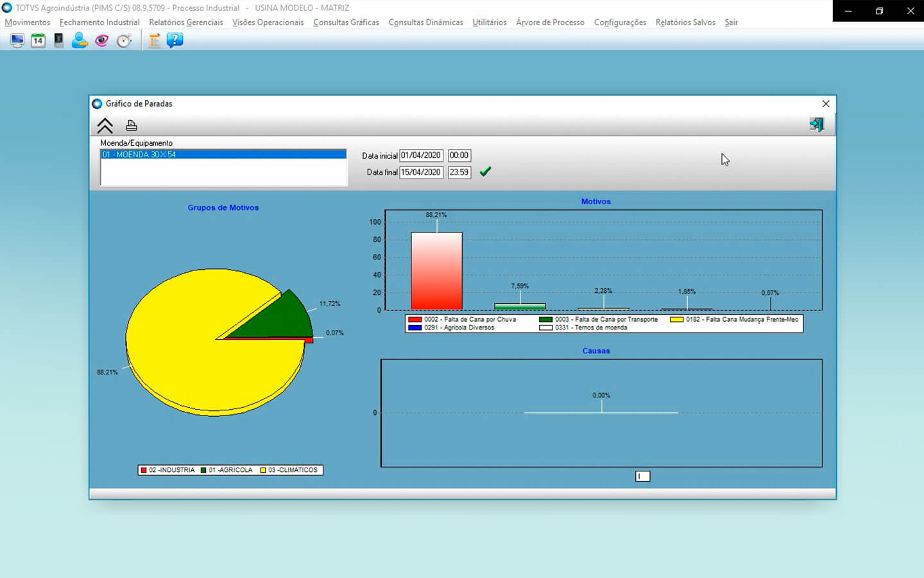Click the yellow 03 -CLIMÁTICOS legend swatch

pos(263,470)
